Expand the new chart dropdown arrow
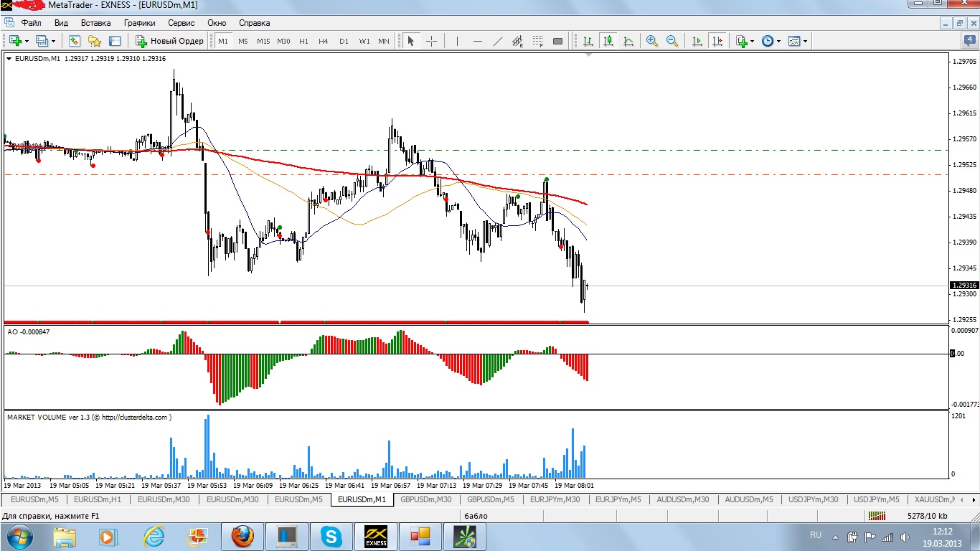Screen dimensions: 980x551 pyautogui.click(x=27, y=42)
